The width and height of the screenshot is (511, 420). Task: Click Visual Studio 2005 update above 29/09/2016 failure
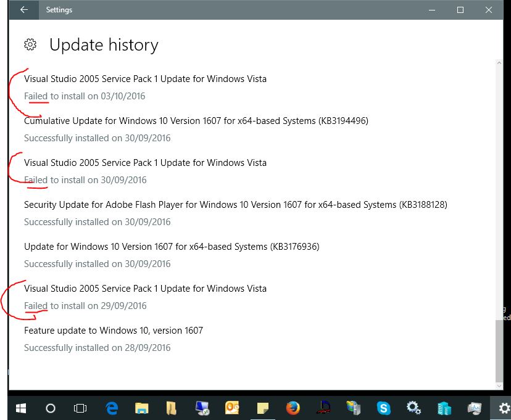pos(146,289)
